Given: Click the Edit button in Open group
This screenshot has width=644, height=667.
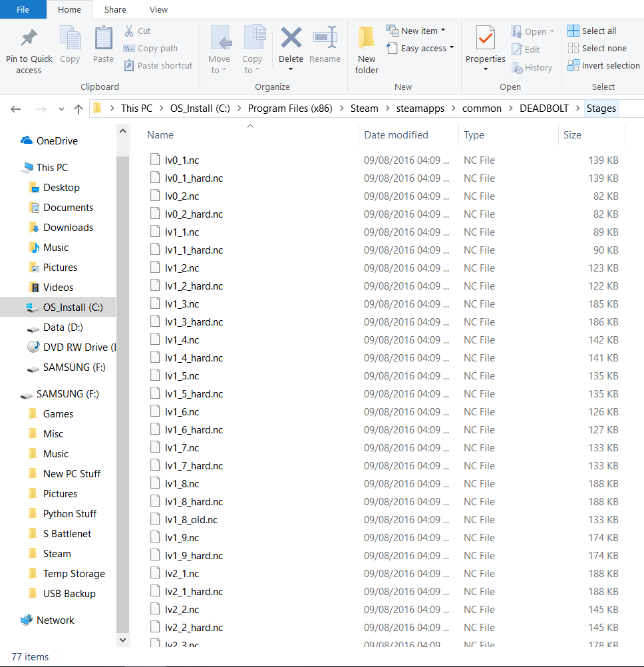Looking at the screenshot, I should pos(526,49).
